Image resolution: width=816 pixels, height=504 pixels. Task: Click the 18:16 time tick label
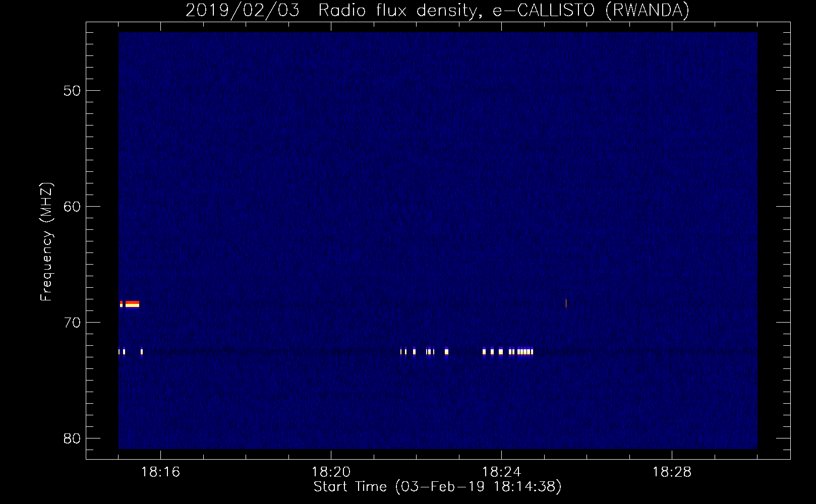160,472
